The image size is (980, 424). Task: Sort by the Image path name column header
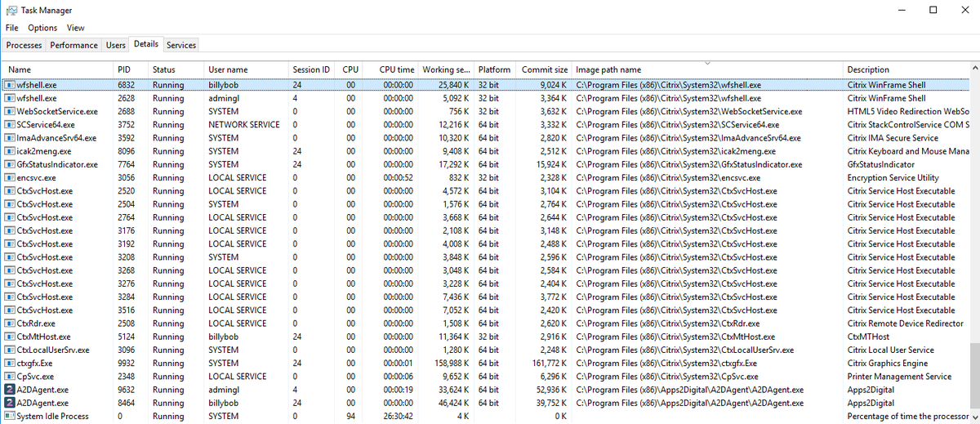pyautogui.click(x=707, y=69)
